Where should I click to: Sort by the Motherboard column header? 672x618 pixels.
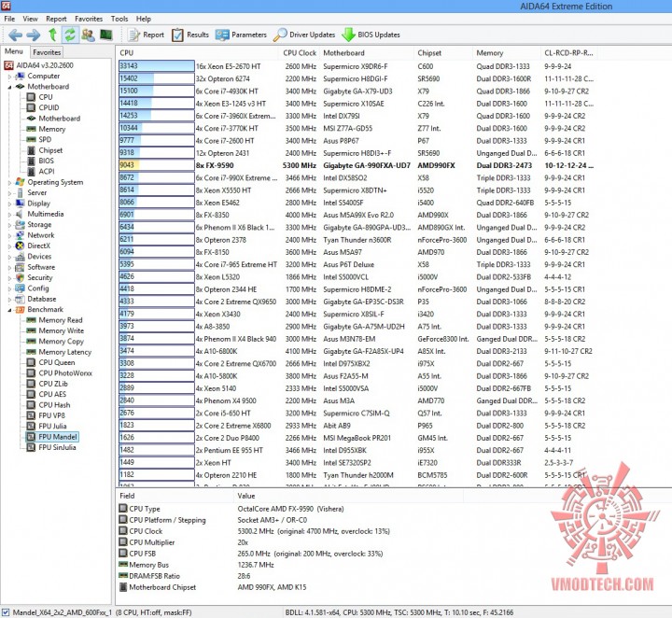point(367,53)
